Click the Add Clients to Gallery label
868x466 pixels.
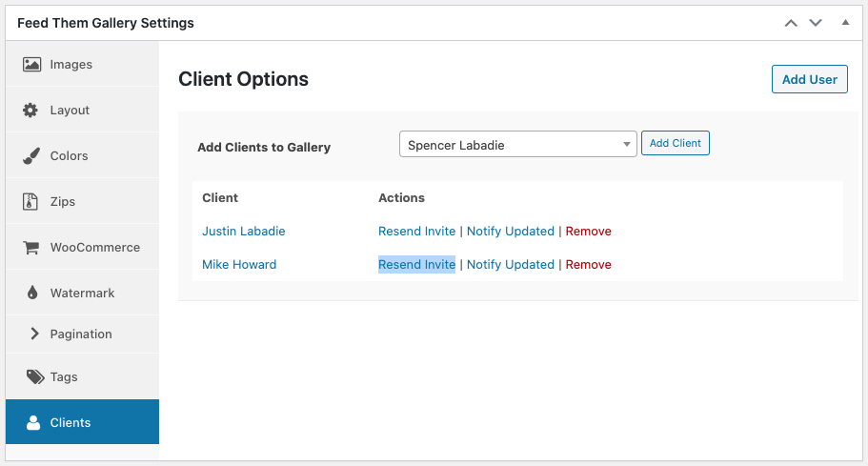[x=264, y=147]
